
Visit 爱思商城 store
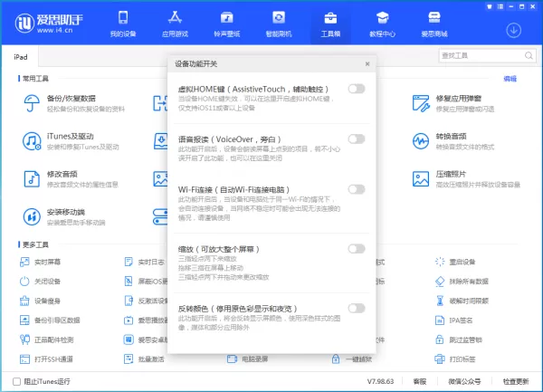pos(434,24)
